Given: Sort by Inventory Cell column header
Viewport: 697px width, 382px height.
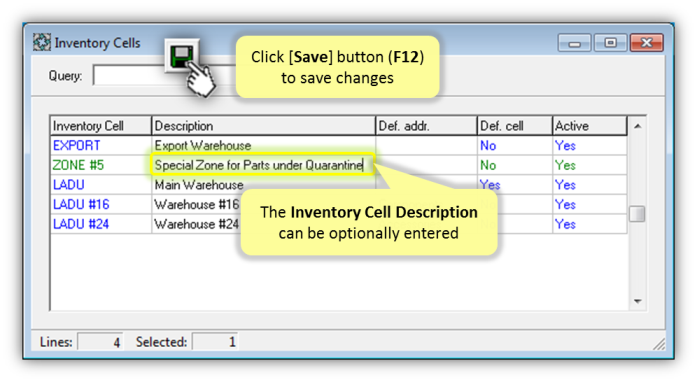Looking at the screenshot, I should point(101,126).
